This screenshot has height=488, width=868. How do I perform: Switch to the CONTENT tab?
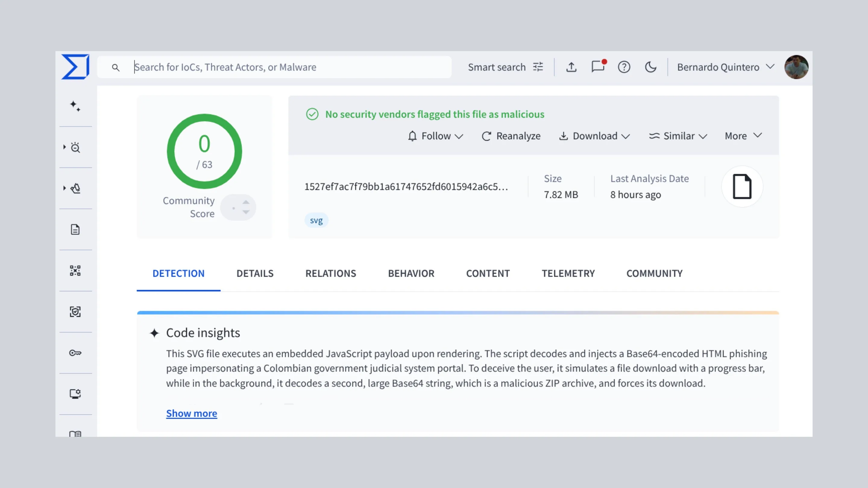coord(488,273)
